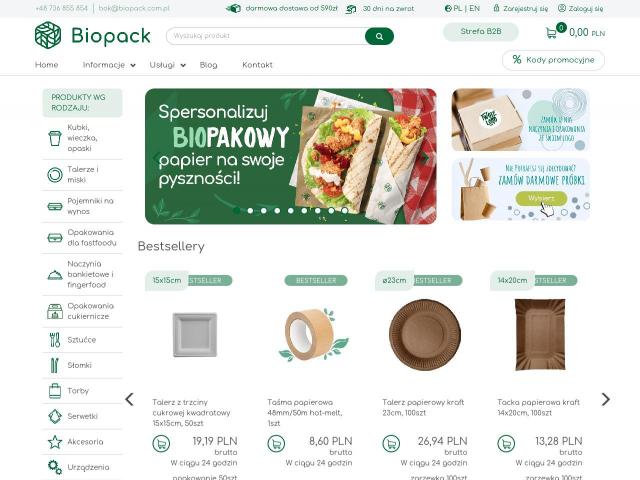Add Talerz z trzciny cukrowej to cart
640x480 pixels.
click(161, 443)
